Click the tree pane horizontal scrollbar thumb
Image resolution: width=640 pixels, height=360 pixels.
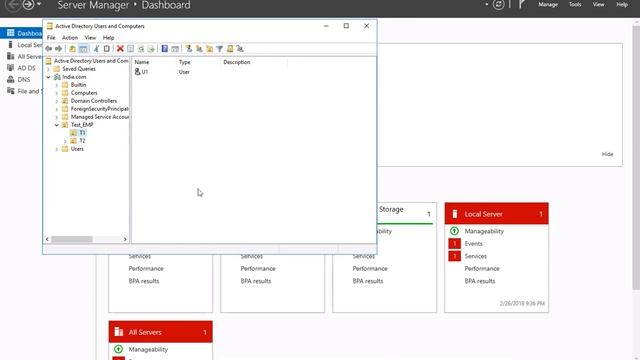coord(72,239)
